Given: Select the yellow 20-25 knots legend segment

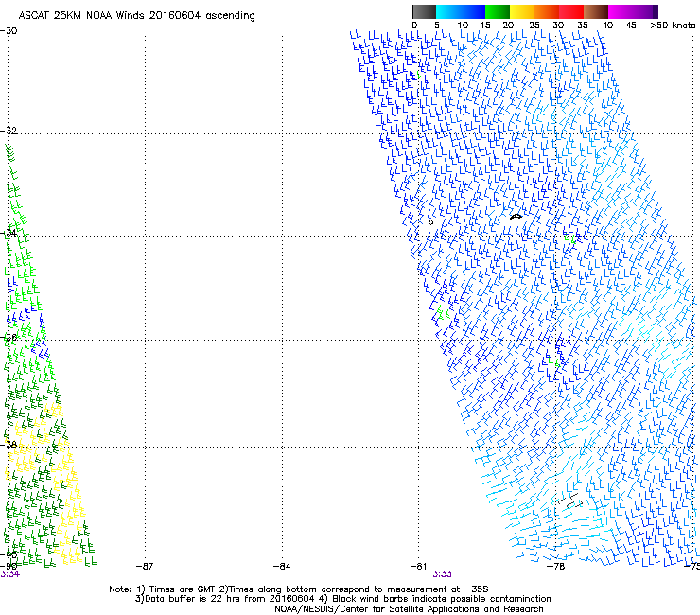Looking at the screenshot, I should [x=522, y=11].
